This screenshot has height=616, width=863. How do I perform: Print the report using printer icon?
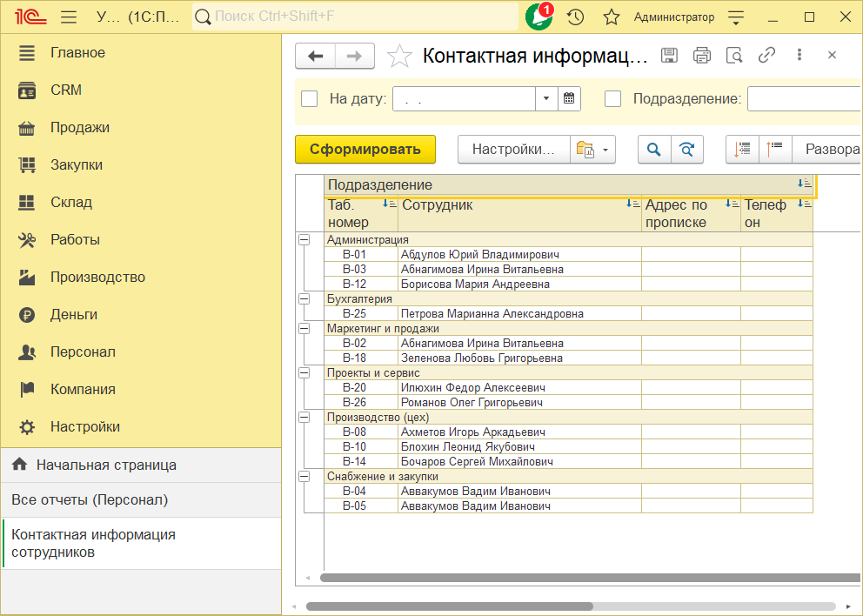pos(701,55)
